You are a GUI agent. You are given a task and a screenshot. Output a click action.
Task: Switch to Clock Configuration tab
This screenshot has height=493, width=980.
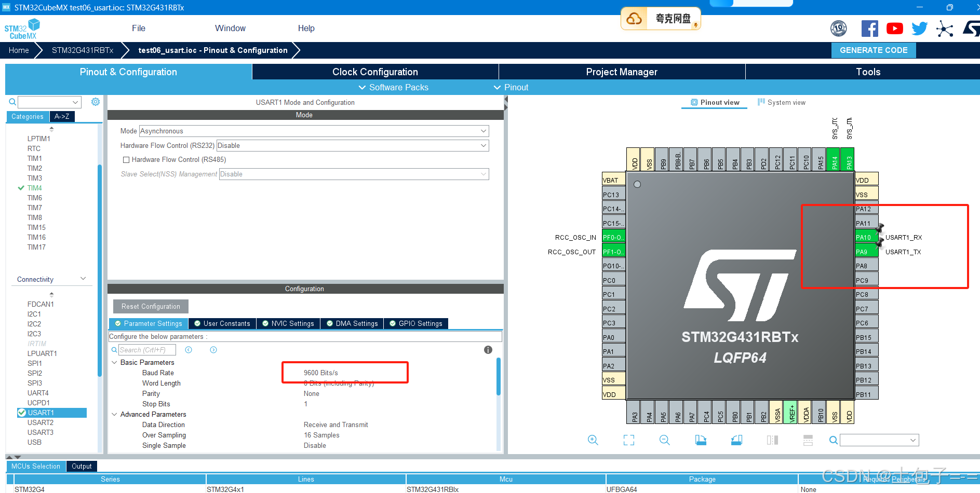375,72
